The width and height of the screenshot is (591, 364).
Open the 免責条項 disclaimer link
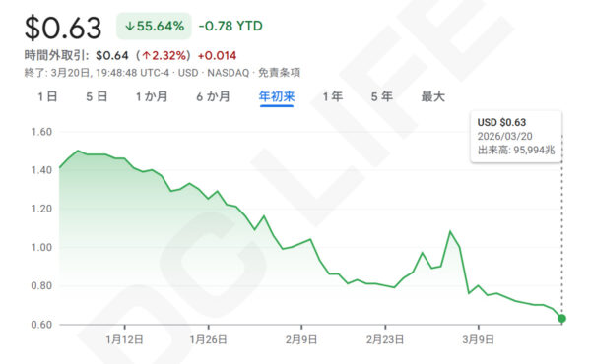tap(279, 73)
